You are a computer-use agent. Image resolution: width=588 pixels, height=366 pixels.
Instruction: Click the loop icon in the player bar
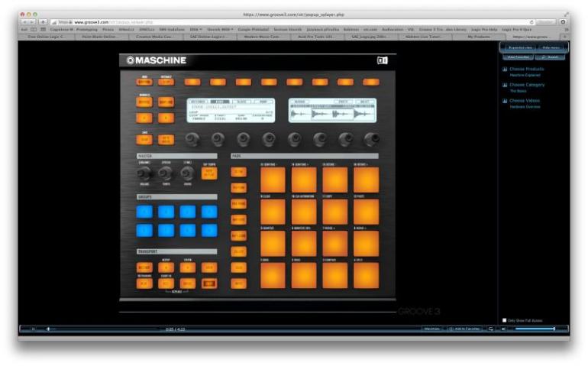[x=491, y=329]
